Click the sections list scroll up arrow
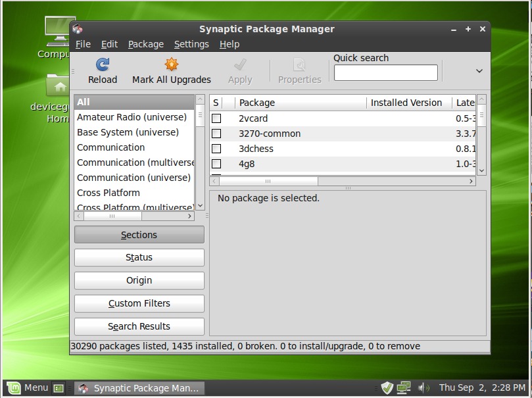The height and width of the screenshot is (398, 532). point(200,99)
